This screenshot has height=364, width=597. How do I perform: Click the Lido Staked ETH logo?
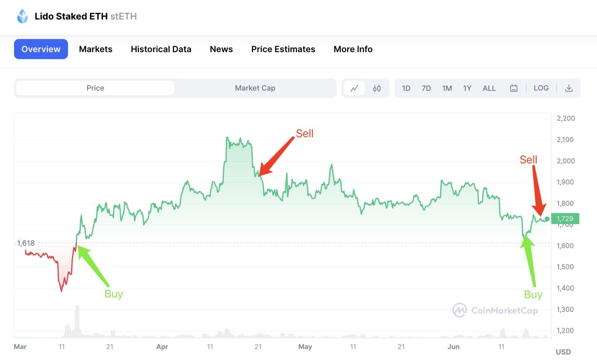click(x=23, y=16)
